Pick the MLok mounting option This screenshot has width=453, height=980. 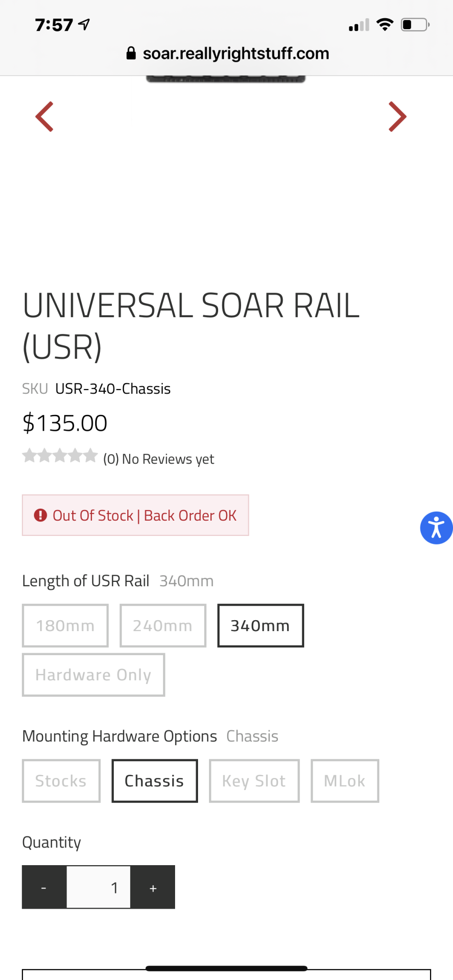(x=345, y=781)
